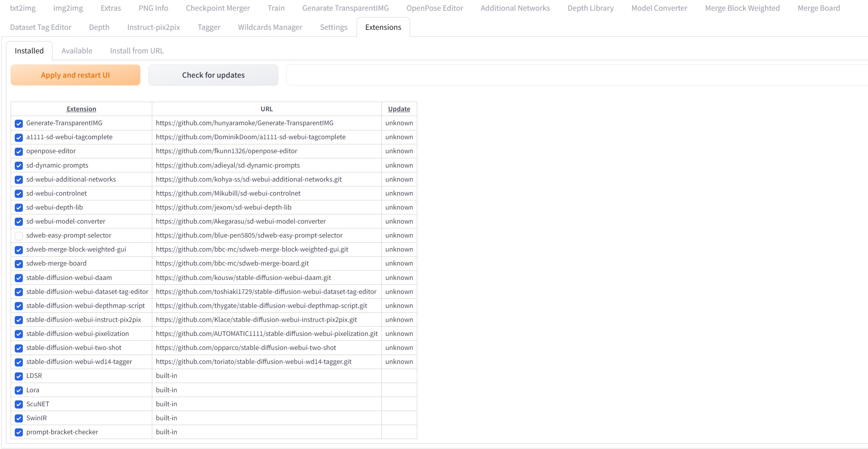The height and width of the screenshot is (449, 868).
Task: Open the Instruct-pix2pix tab
Action: pyautogui.click(x=154, y=27)
